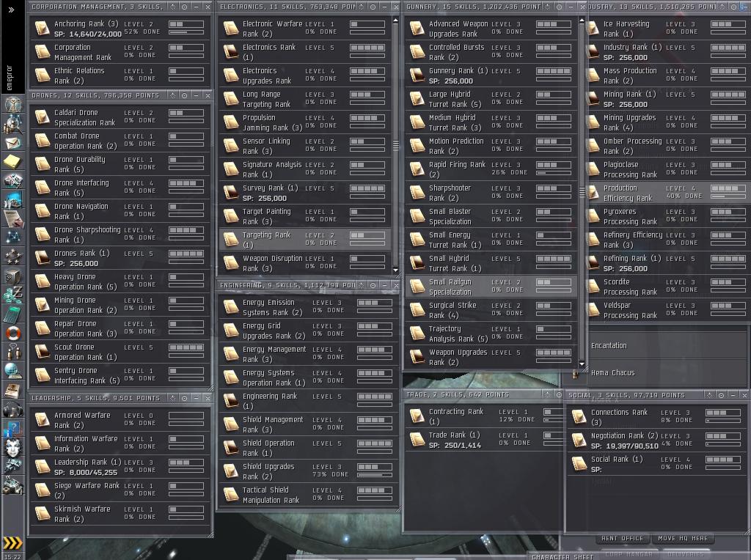Select Rapid Firing Rank skill row
751x560 pixels.
pos(491,169)
